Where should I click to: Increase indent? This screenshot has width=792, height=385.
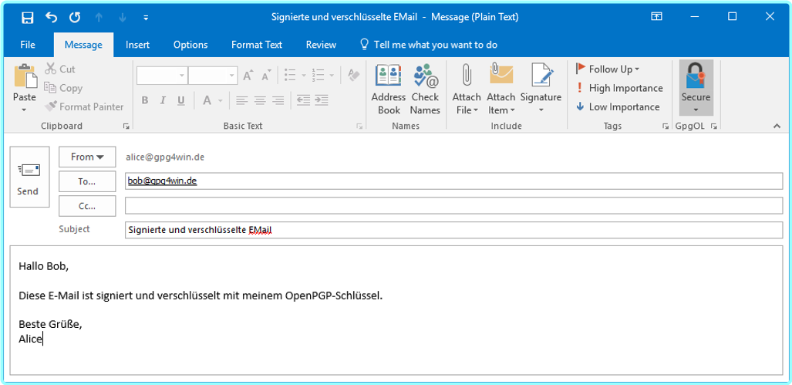click(322, 100)
